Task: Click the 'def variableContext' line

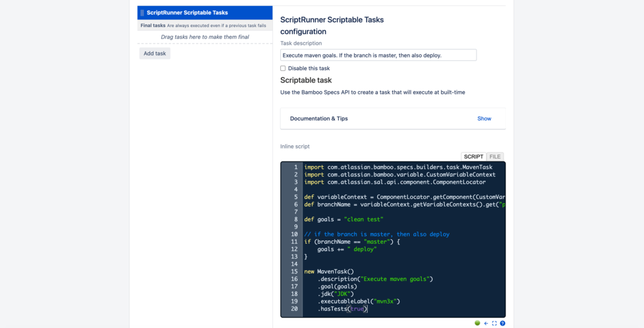Action: coord(404,197)
